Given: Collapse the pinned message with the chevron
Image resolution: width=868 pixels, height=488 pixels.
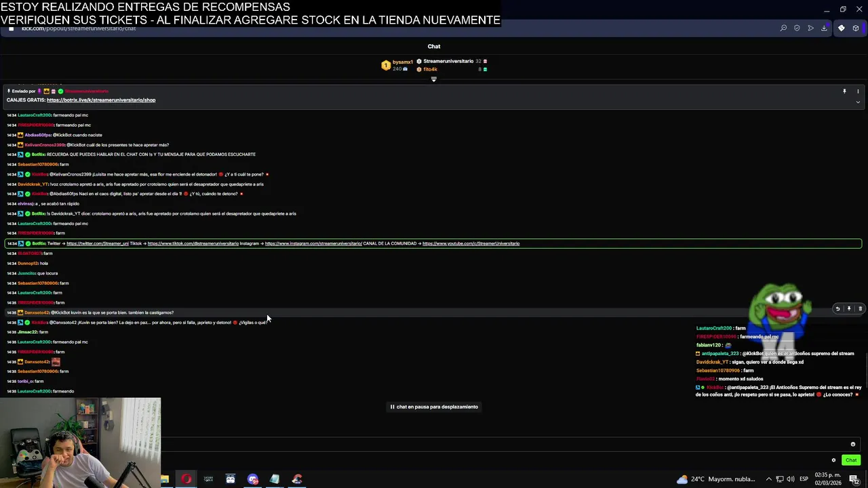Looking at the screenshot, I should click(x=858, y=102).
